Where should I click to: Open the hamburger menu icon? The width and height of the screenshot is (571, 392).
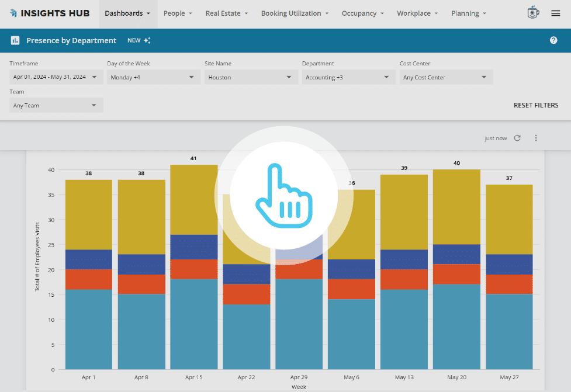click(555, 13)
